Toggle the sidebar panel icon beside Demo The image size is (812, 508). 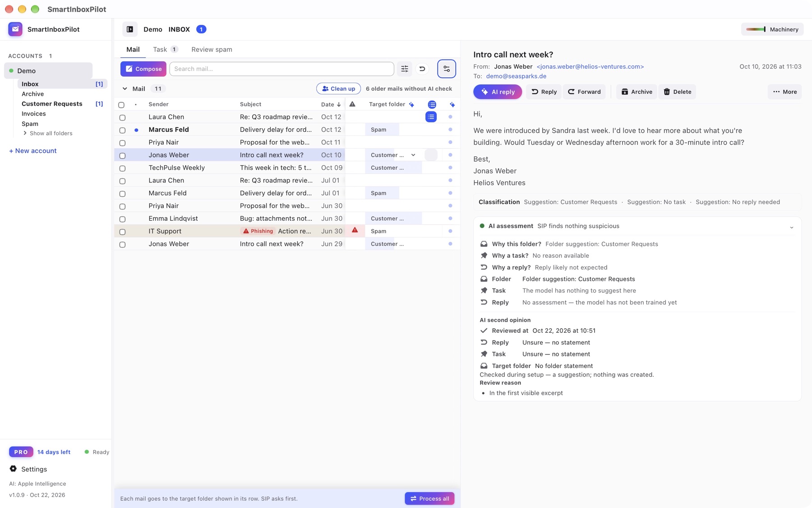[x=130, y=29]
